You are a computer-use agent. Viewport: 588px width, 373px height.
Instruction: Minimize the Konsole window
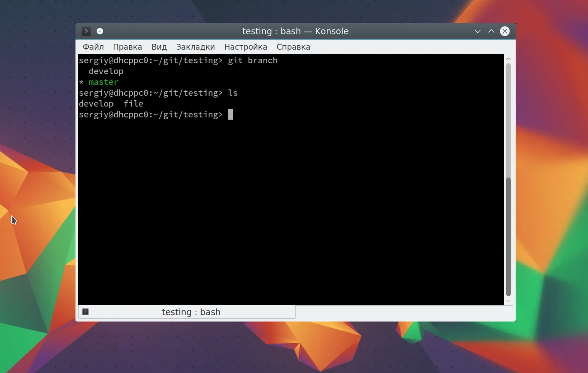click(478, 32)
